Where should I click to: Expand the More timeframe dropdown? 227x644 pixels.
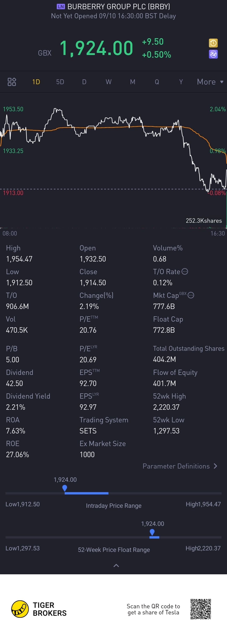tap(210, 82)
